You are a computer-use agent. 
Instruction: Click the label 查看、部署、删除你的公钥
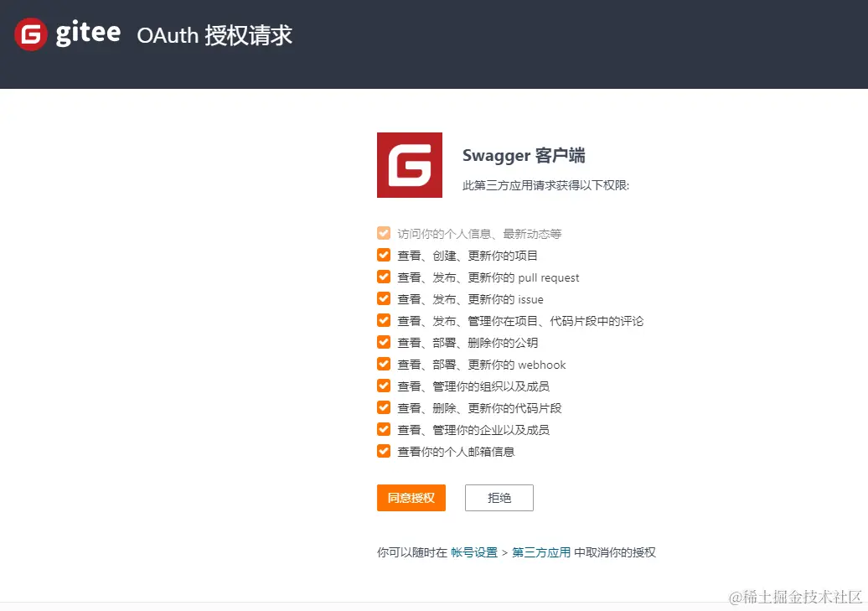point(468,342)
